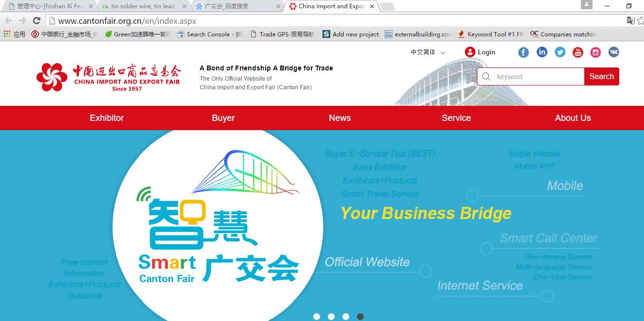Click 'Your Business Bridge' headline

(426, 213)
